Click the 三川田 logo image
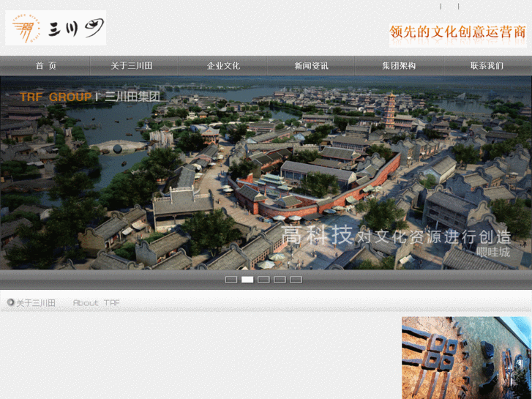532x399 pixels. click(x=56, y=28)
